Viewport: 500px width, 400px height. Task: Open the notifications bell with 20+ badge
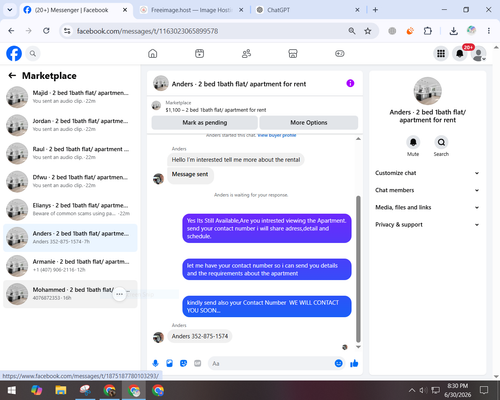(x=460, y=53)
